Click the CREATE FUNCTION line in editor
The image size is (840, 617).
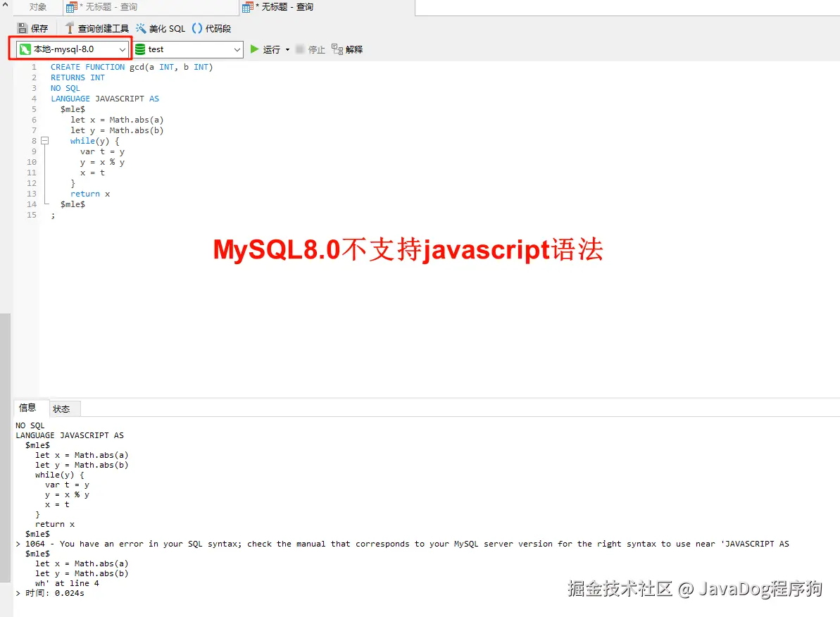[132, 67]
